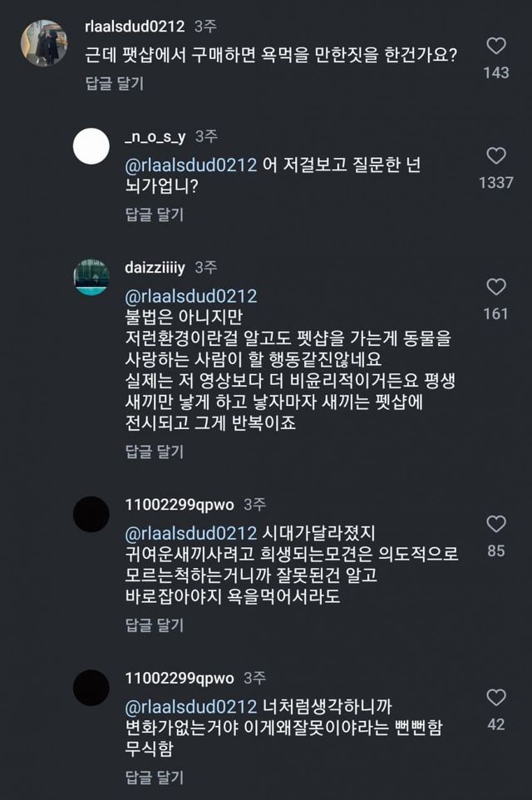The image size is (532, 800).
Task: Like _n_o_s_y's reply with the heart icon
Action: coord(496,156)
